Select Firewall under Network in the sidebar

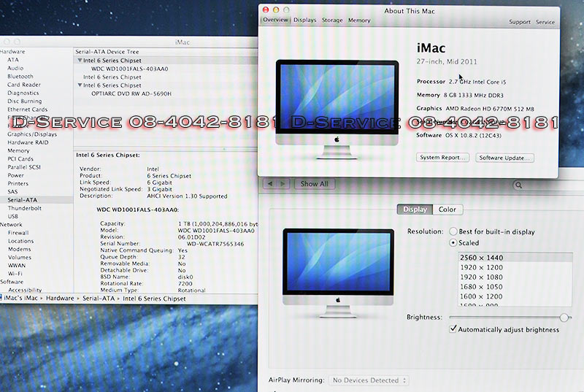[x=18, y=233]
